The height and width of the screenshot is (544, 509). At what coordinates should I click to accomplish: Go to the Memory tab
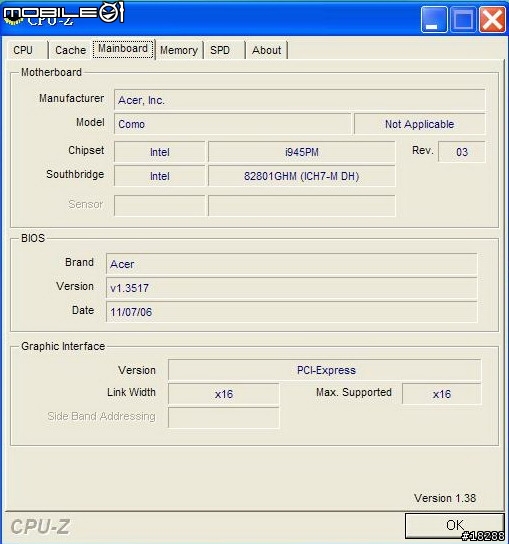(179, 50)
